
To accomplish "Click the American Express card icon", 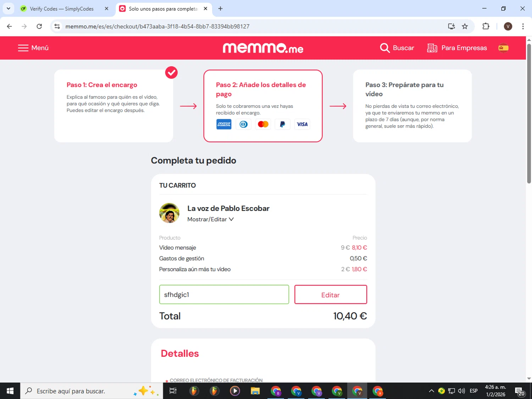I will (224, 124).
